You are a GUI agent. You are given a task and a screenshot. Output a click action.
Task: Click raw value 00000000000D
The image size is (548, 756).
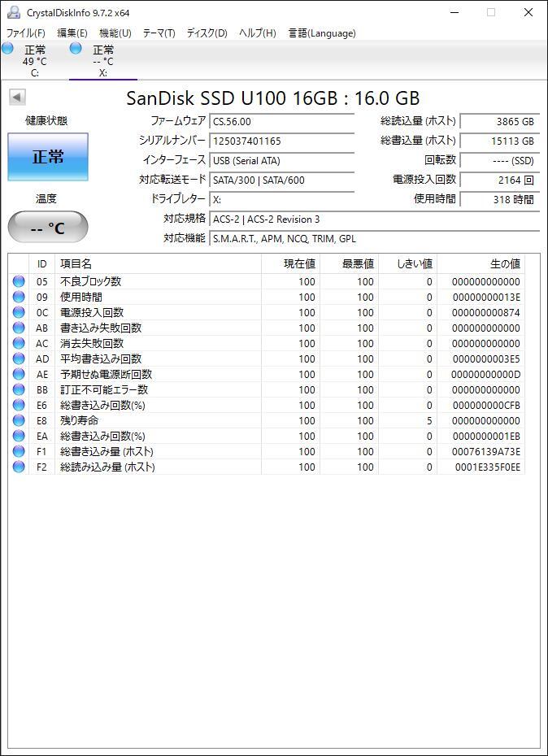coord(485,374)
